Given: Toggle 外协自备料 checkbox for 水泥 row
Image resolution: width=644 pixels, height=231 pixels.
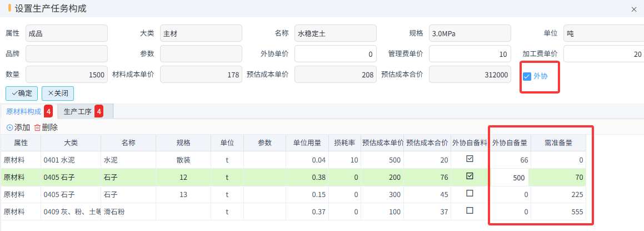Looking at the screenshot, I should [470, 159].
